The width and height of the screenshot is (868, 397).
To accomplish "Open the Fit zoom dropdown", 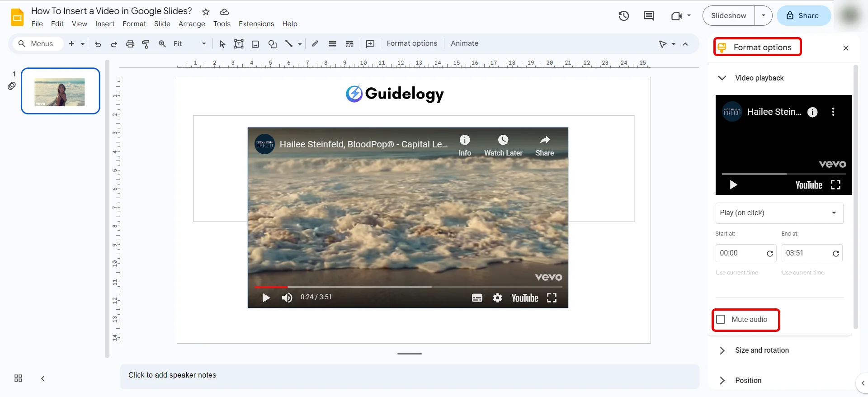I will 190,44.
